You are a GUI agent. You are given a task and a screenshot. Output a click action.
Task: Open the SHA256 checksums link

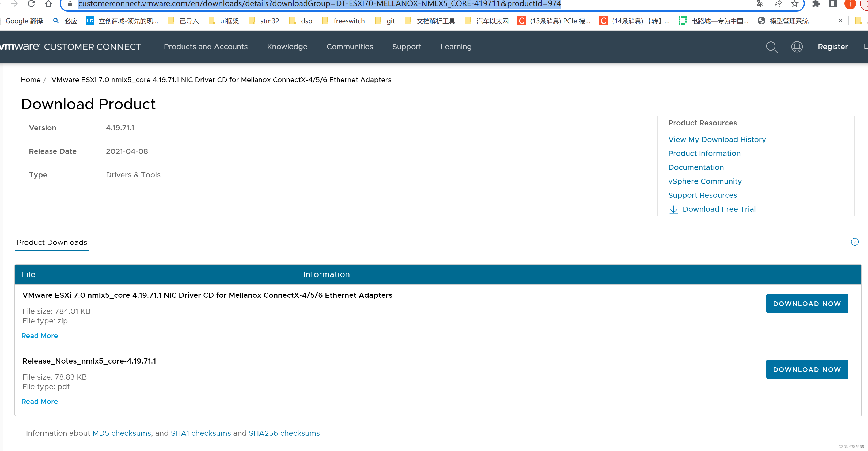pos(284,433)
